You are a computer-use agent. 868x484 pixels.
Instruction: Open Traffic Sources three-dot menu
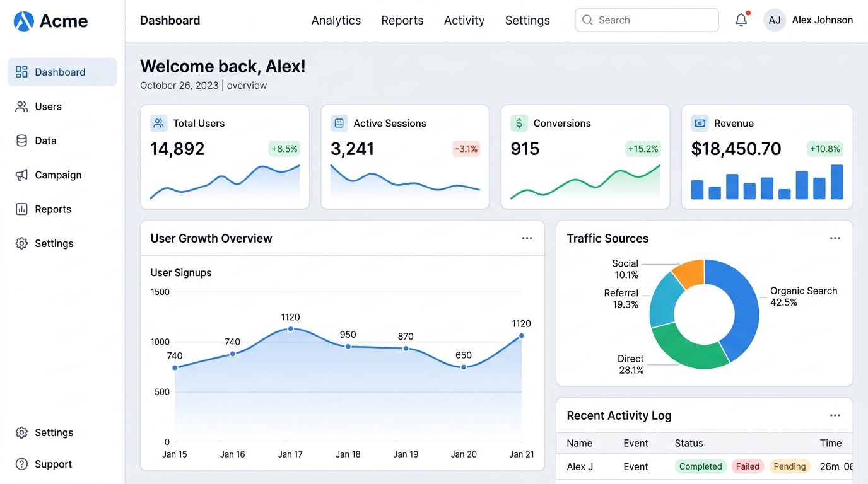pyautogui.click(x=835, y=238)
